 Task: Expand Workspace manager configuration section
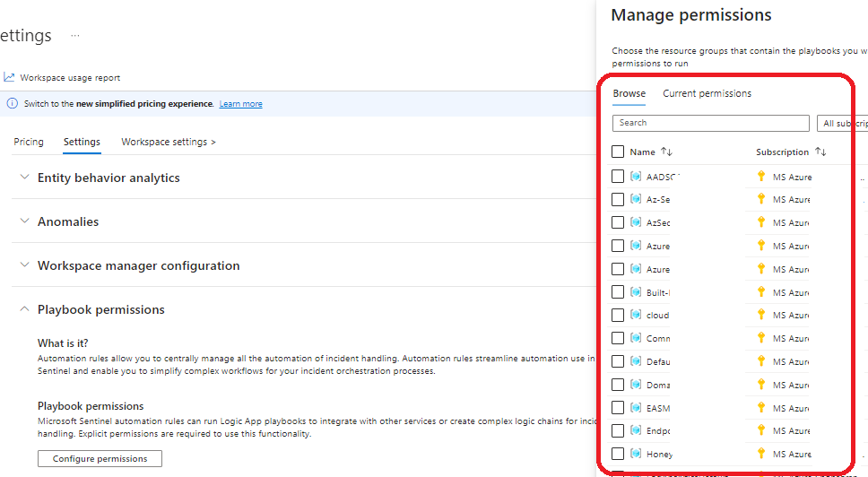(x=24, y=265)
